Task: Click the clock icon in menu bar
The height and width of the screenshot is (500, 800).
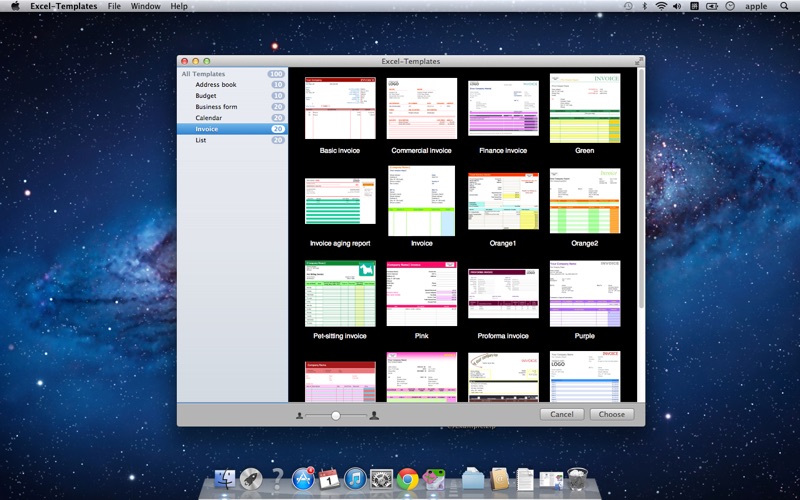Action: coord(730,6)
